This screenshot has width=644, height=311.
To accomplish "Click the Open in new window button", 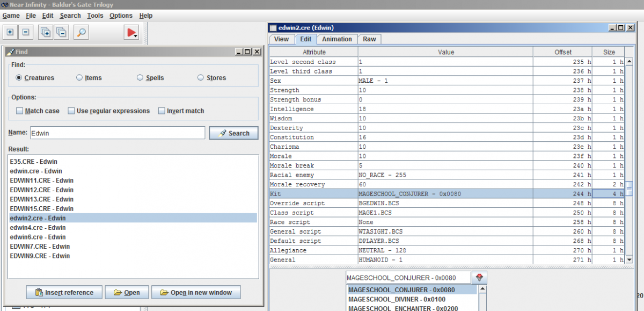I will pyautogui.click(x=196, y=293).
